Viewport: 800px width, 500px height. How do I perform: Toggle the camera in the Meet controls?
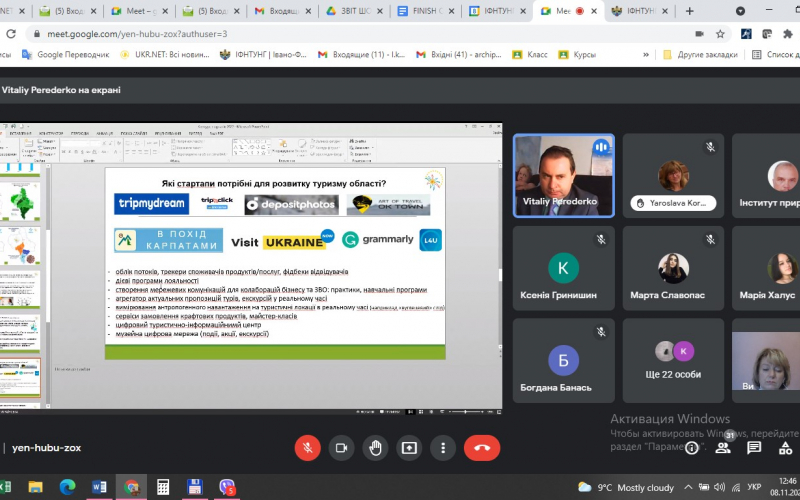coord(341,448)
